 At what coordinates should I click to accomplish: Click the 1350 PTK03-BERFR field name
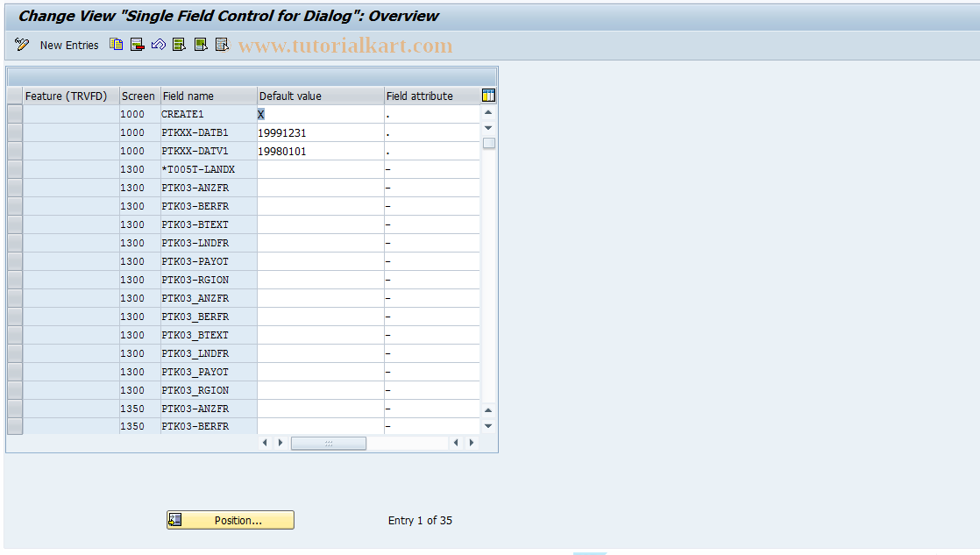[195, 426]
